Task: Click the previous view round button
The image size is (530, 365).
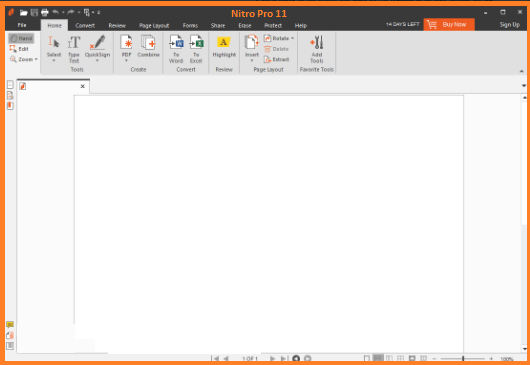Action: point(296,359)
